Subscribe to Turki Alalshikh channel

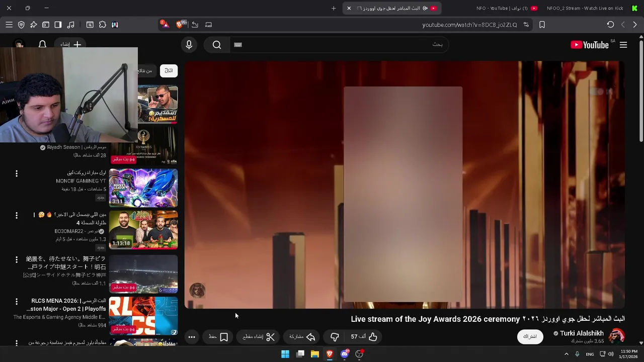pos(530,336)
